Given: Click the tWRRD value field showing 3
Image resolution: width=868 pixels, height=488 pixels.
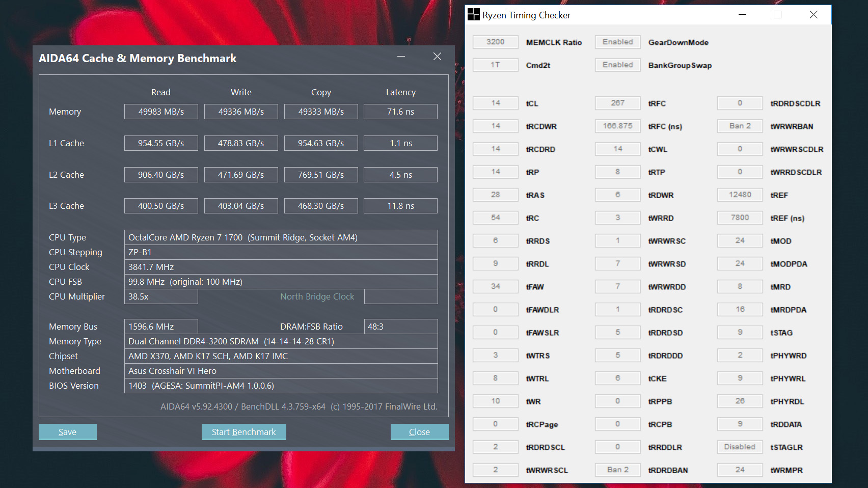Looking at the screenshot, I should tap(618, 218).
